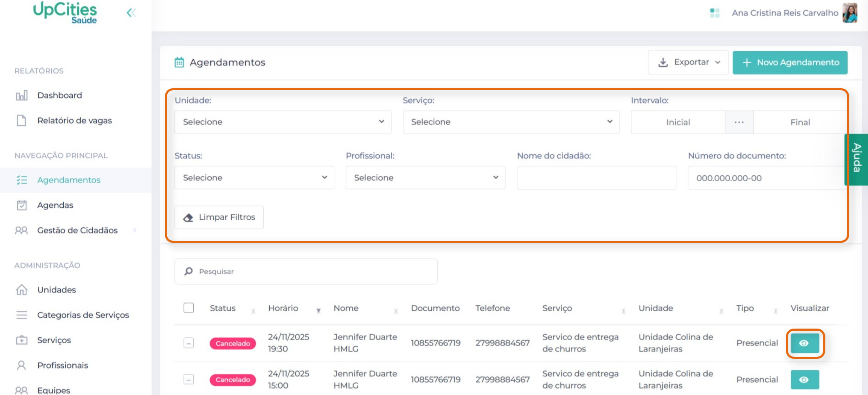
Task: Open the Serviço filter dropdown
Action: pos(511,122)
